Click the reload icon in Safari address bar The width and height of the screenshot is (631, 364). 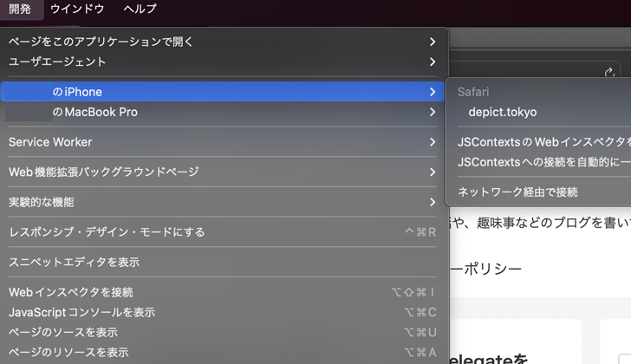tap(609, 73)
